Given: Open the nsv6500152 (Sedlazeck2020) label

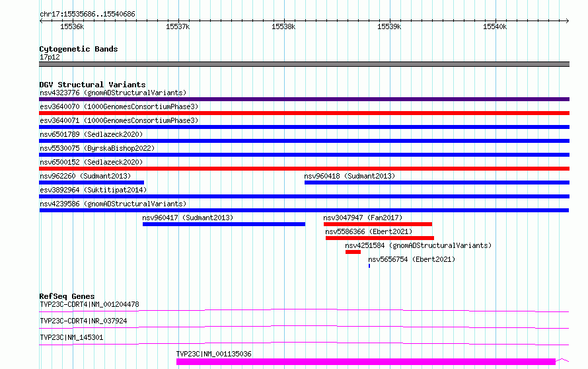Looking at the screenshot, I should coord(91,162).
